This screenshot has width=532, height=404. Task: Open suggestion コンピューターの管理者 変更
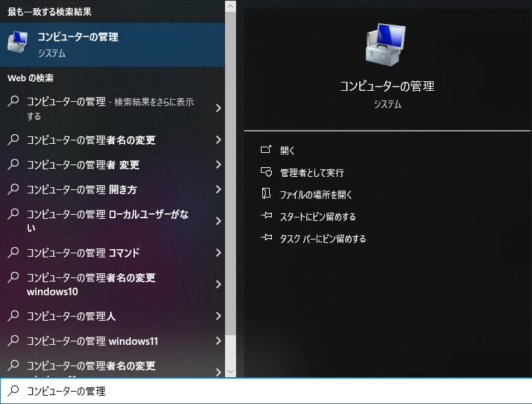coord(112,164)
